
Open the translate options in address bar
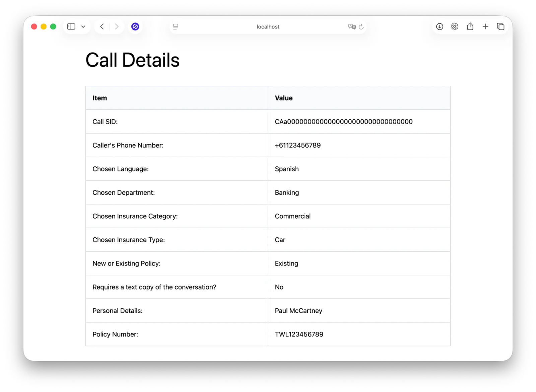352,27
